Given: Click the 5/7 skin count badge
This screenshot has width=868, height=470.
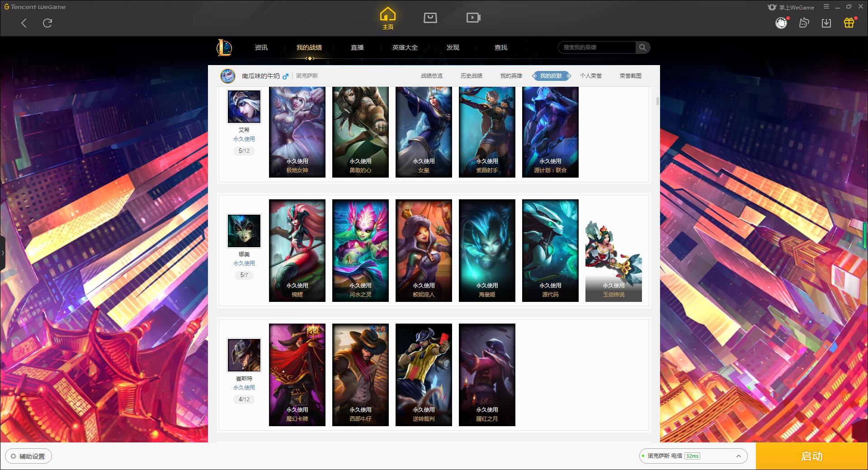Looking at the screenshot, I should (244, 275).
